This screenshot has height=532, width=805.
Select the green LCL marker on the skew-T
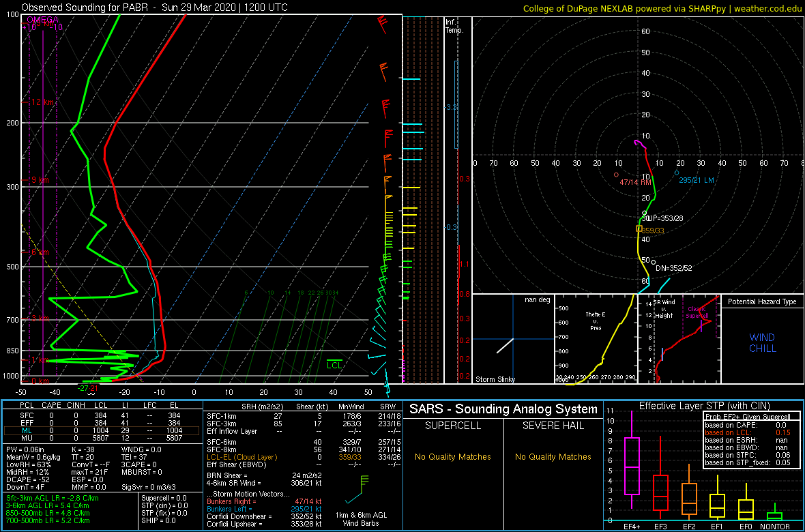334,365
